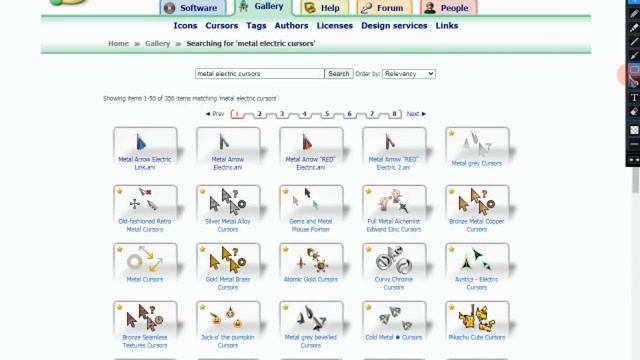The image size is (640, 360).
Task: Open Metal Arrow Electric Link.ani thumbnail
Action: tap(141, 142)
